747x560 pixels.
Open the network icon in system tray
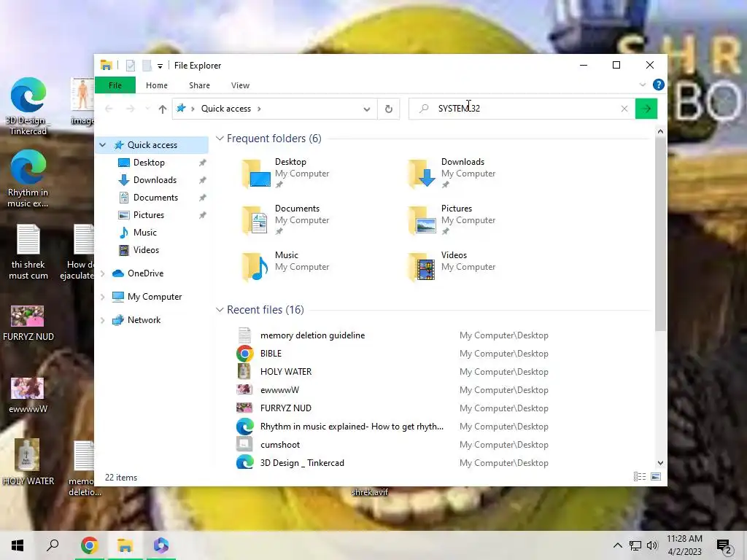coord(635,545)
